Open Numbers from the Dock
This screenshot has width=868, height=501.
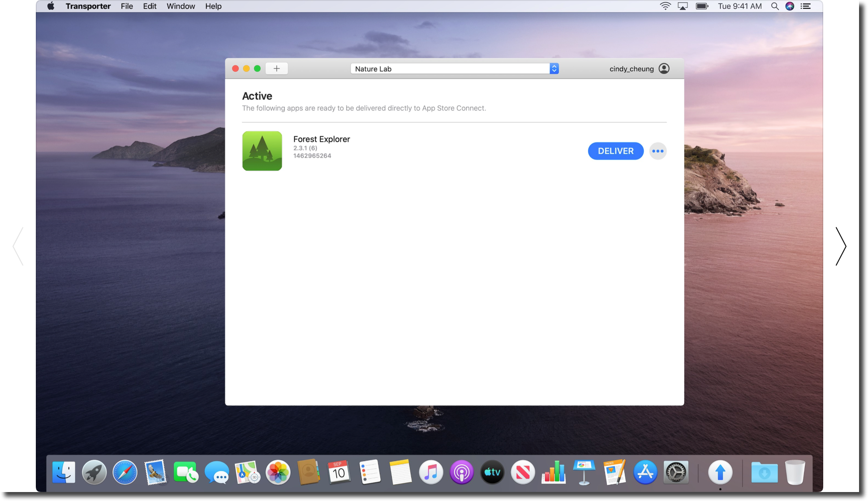pyautogui.click(x=554, y=472)
